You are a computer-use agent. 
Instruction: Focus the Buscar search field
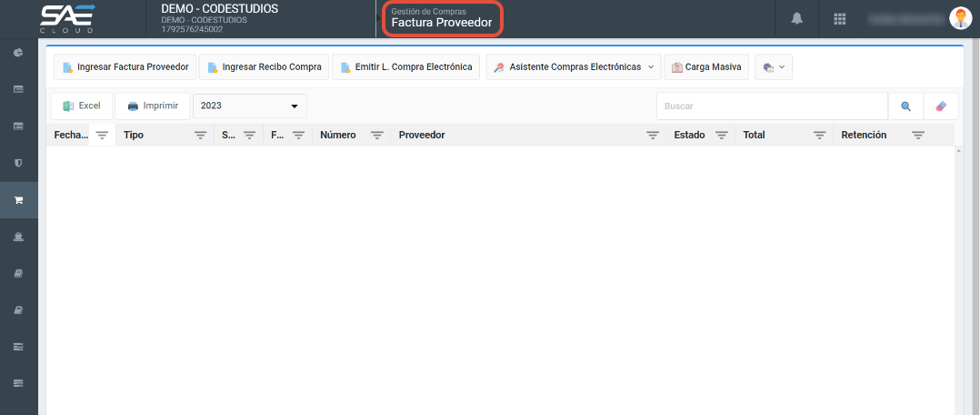pyautogui.click(x=772, y=106)
